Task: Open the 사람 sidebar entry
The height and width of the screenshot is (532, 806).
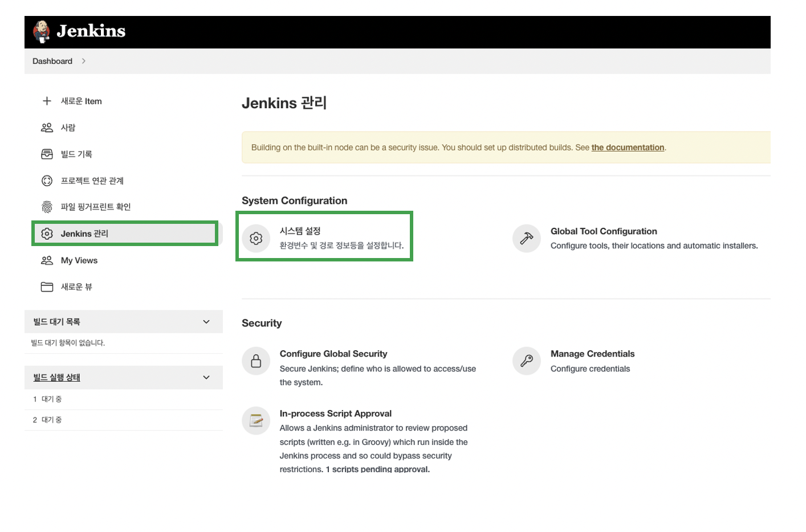Action: pos(68,128)
